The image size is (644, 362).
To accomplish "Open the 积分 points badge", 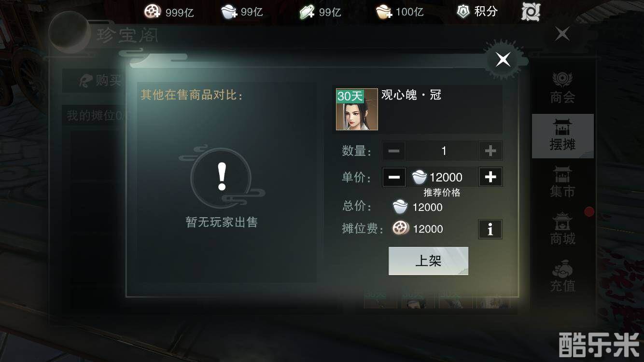I will coord(477,12).
